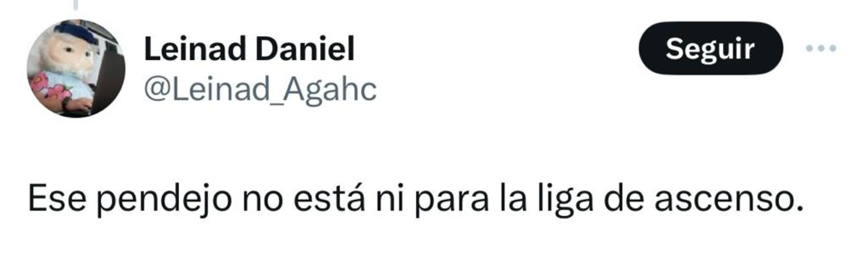This screenshot has width=868, height=276.
Task: Follow the user with Seguir button
Action: tap(711, 48)
